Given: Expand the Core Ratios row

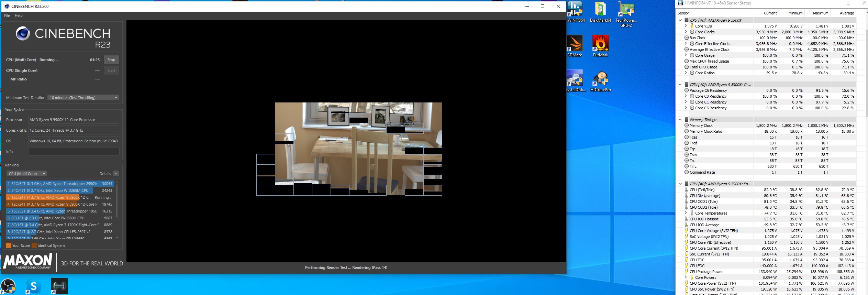Looking at the screenshot, I should pyautogui.click(x=686, y=73).
